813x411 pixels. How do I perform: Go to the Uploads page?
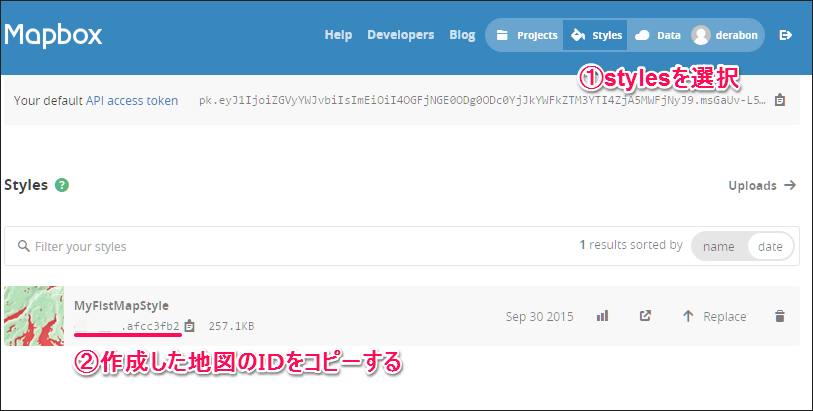762,185
